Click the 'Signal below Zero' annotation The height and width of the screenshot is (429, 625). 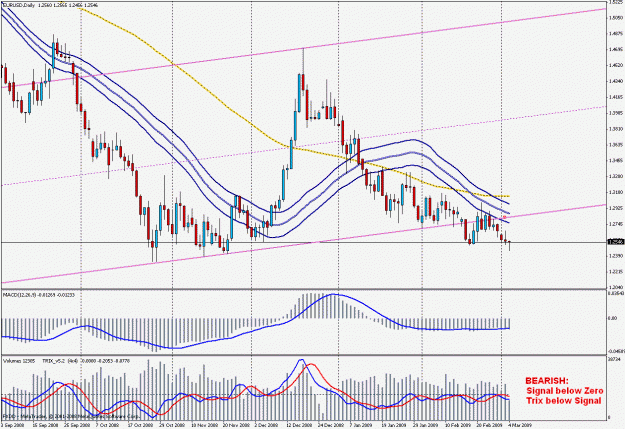pyautogui.click(x=565, y=391)
